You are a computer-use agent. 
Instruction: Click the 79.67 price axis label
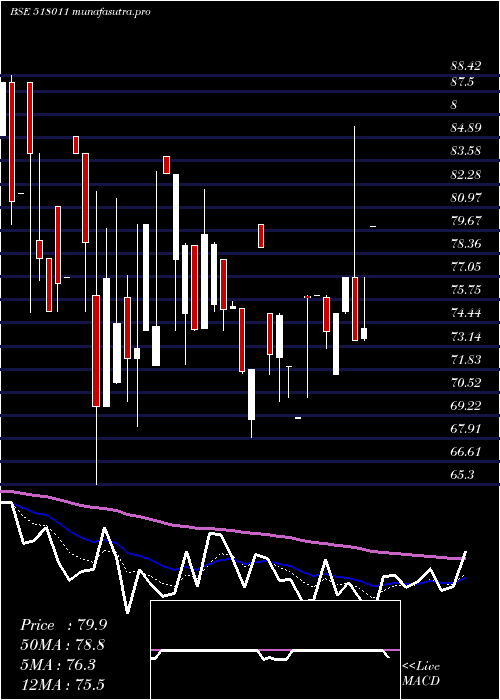(x=466, y=221)
